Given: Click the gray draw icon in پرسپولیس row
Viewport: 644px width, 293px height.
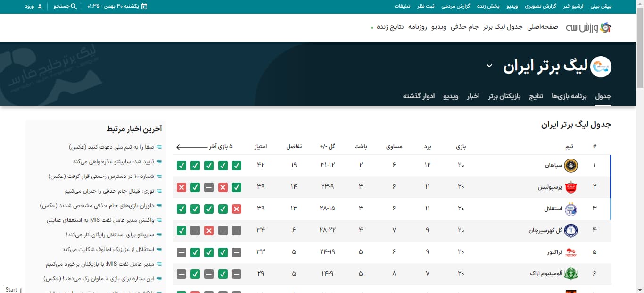Looking at the screenshot, I should click(x=209, y=187).
